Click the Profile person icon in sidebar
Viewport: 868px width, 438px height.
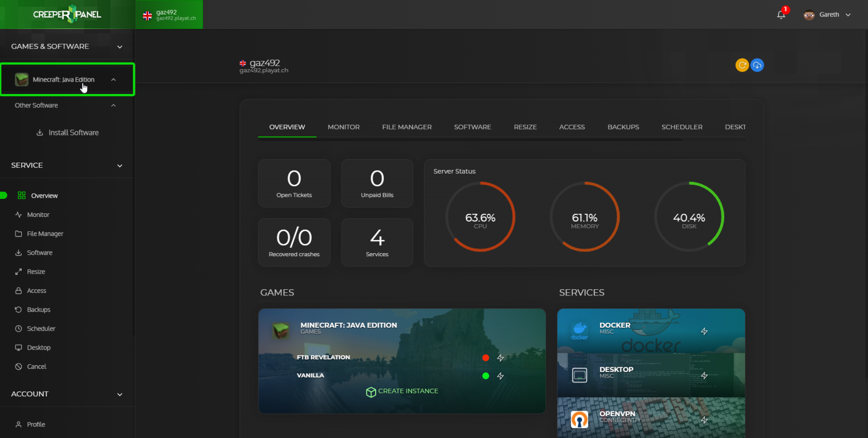(19, 424)
